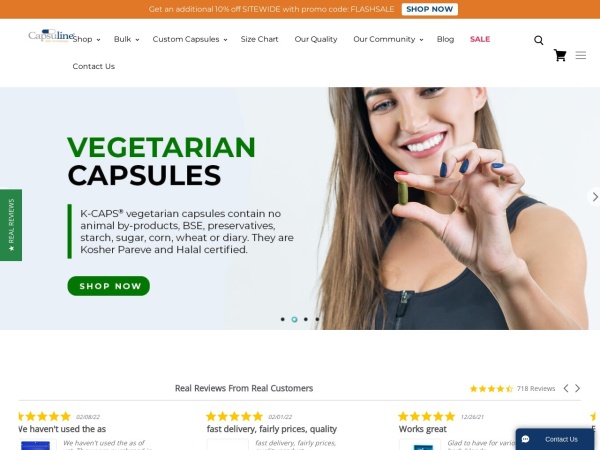Advance hero banner with right arrow

click(595, 197)
